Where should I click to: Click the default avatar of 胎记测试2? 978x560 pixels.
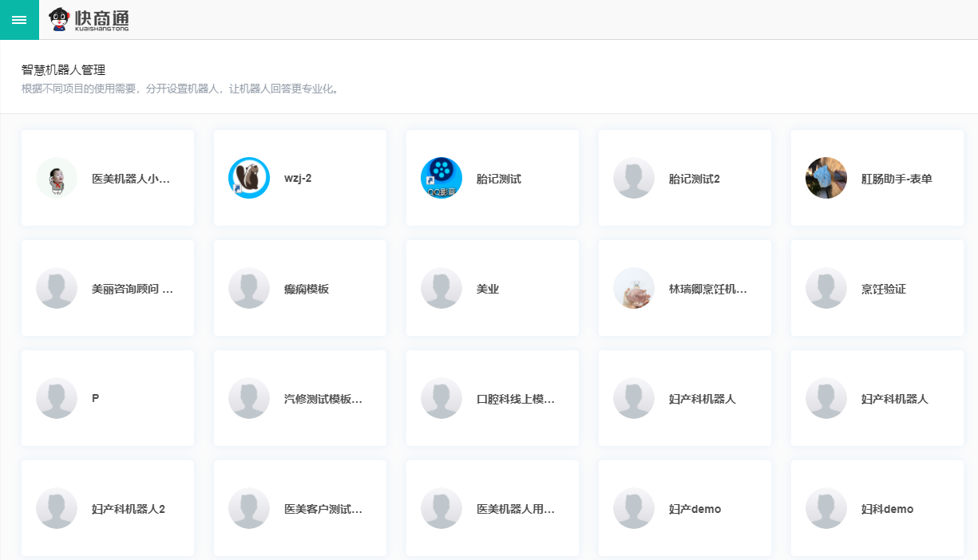pos(634,178)
